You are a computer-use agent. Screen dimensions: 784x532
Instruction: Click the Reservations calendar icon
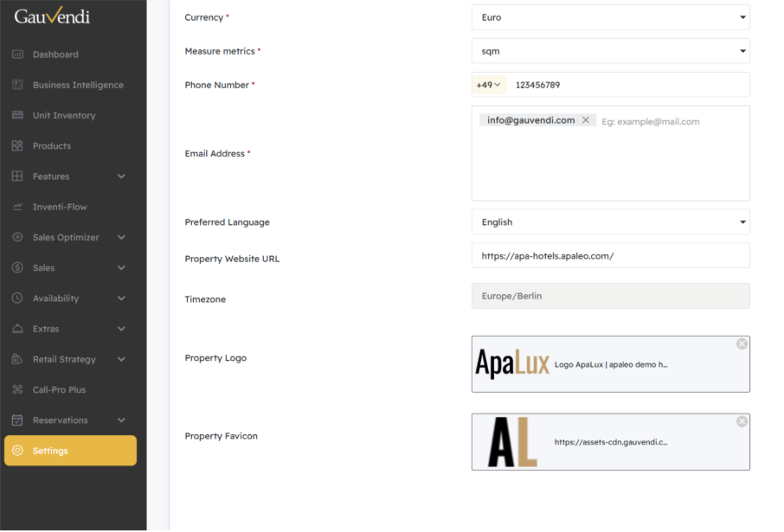tap(17, 420)
